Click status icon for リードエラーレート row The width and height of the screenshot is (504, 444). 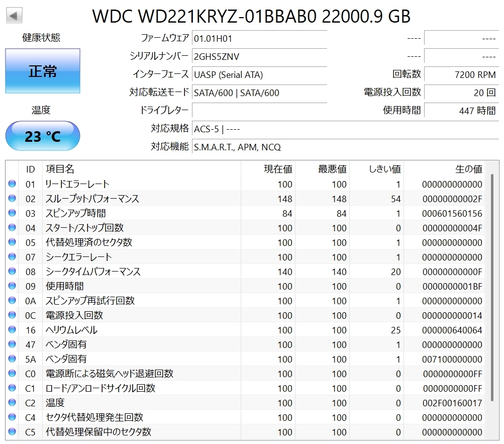coord(12,184)
